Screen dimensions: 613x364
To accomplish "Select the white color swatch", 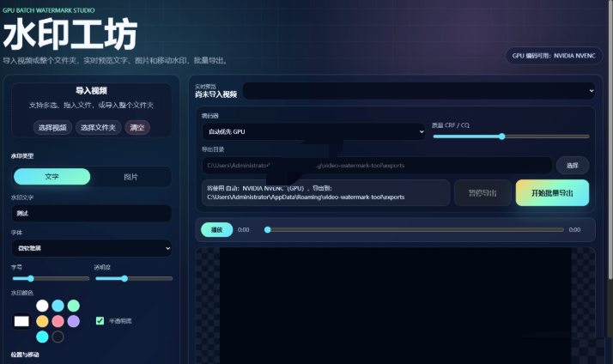I will 42,306.
